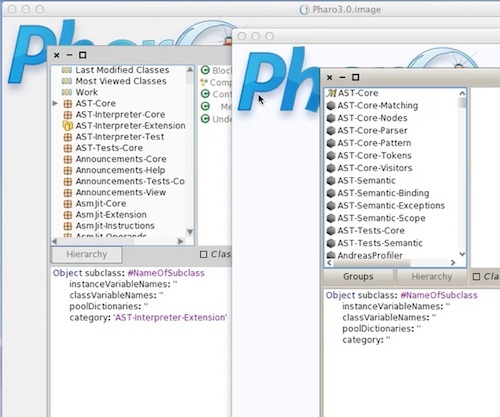The height and width of the screenshot is (417, 500).
Task: Collapse the left browser with minimize button
Action: 69,55
